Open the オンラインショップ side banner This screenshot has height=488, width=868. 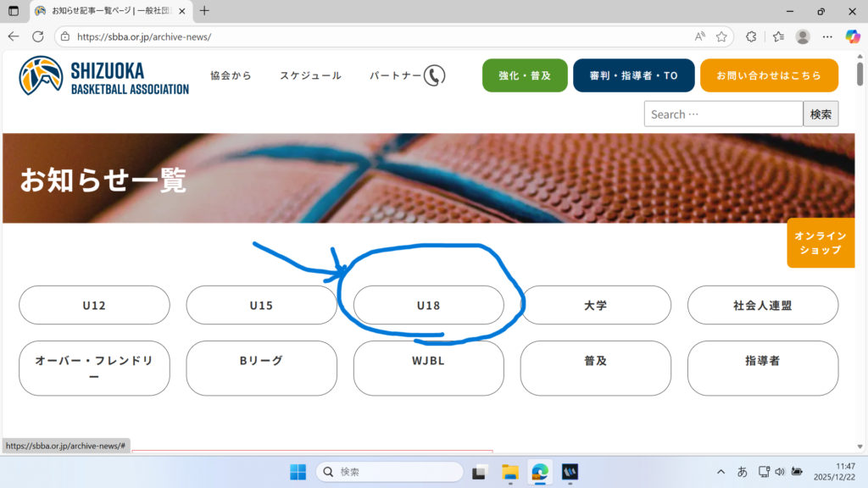pyautogui.click(x=820, y=243)
